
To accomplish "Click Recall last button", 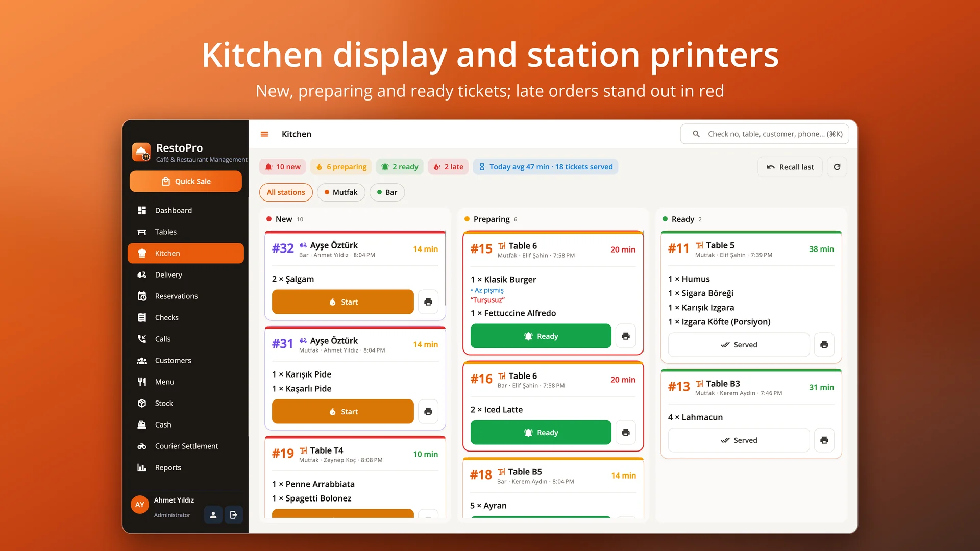I will click(790, 167).
